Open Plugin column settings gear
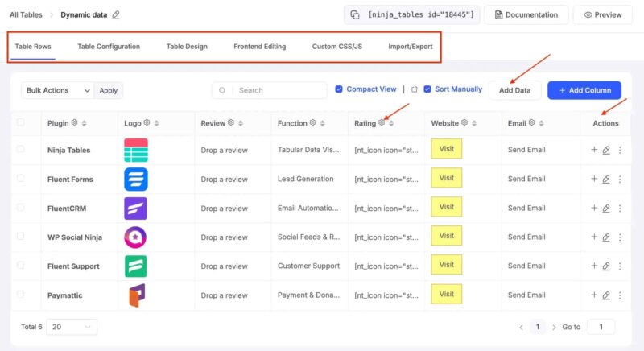 (x=74, y=122)
